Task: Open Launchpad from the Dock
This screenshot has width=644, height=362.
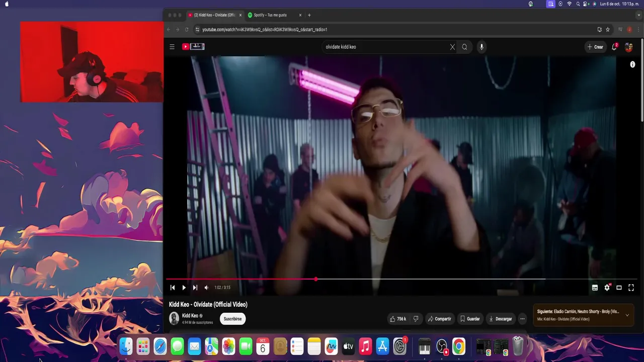Action: pos(143,346)
